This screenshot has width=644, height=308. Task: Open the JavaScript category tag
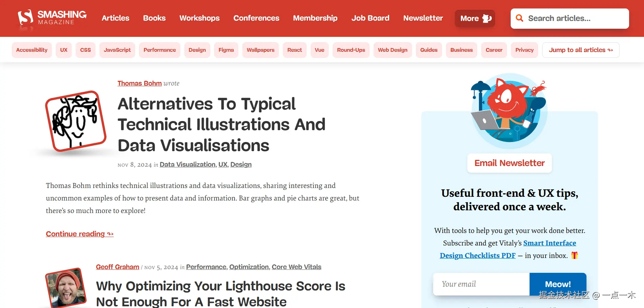(x=117, y=50)
